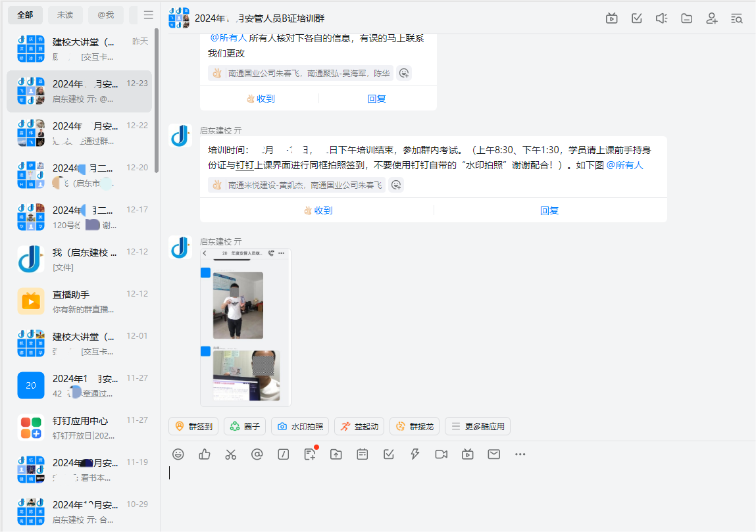Compose a mail from input toolbar
The image size is (756, 532).
tap(493, 454)
